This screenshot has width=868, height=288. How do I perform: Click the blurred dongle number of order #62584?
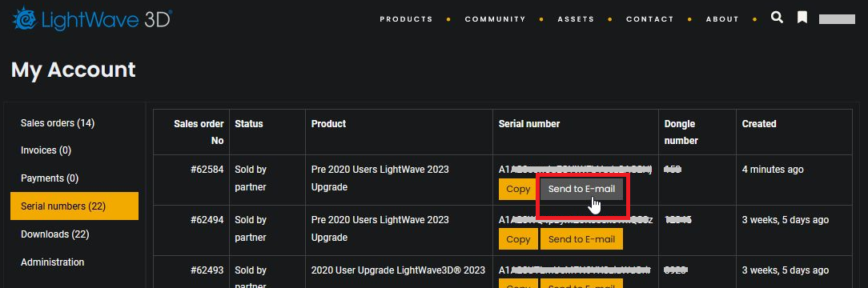[673, 169]
